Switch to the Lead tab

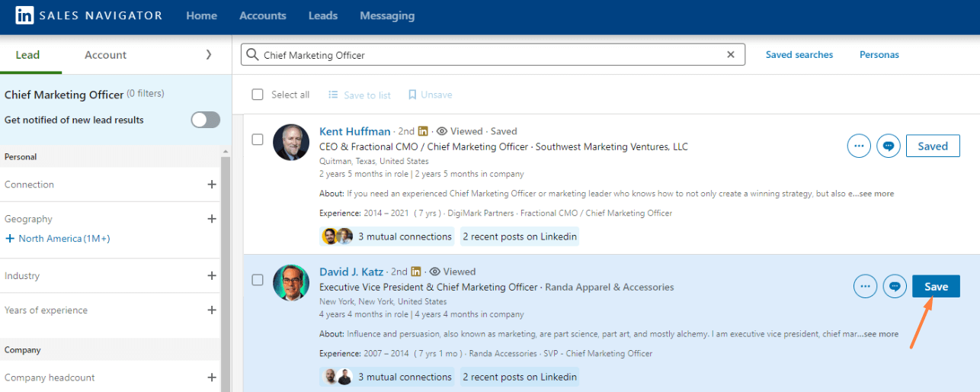pyautogui.click(x=28, y=55)
